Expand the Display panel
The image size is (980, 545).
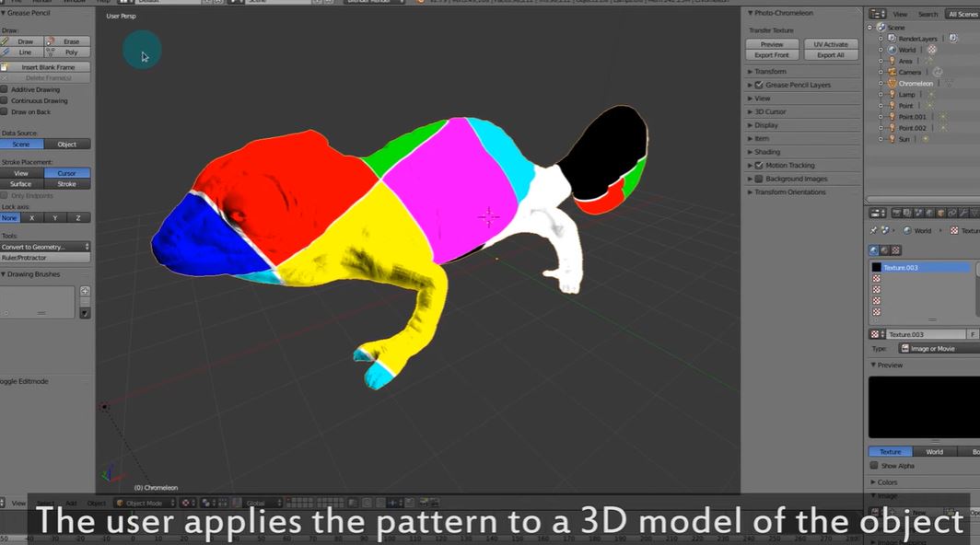764,125
